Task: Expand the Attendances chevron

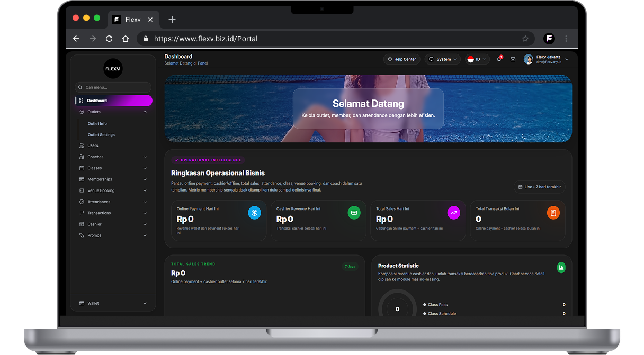Action: click(145, 202)
